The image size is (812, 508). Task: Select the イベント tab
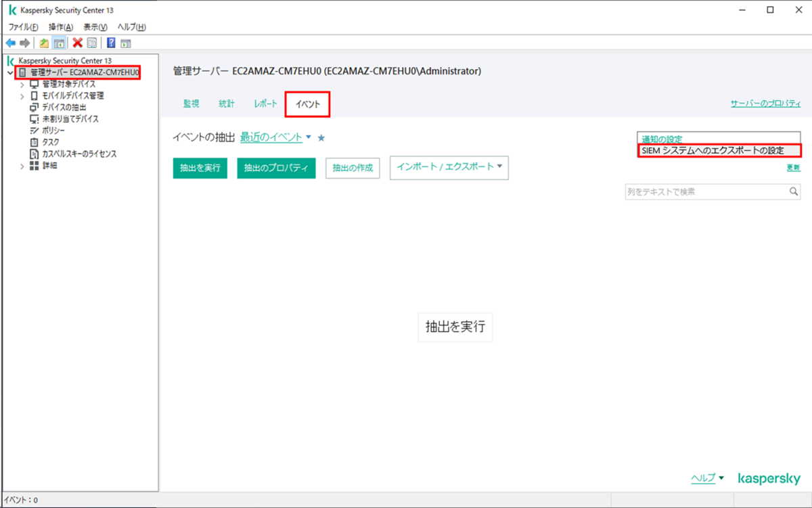pyautogui.click(x=308, y=104)
